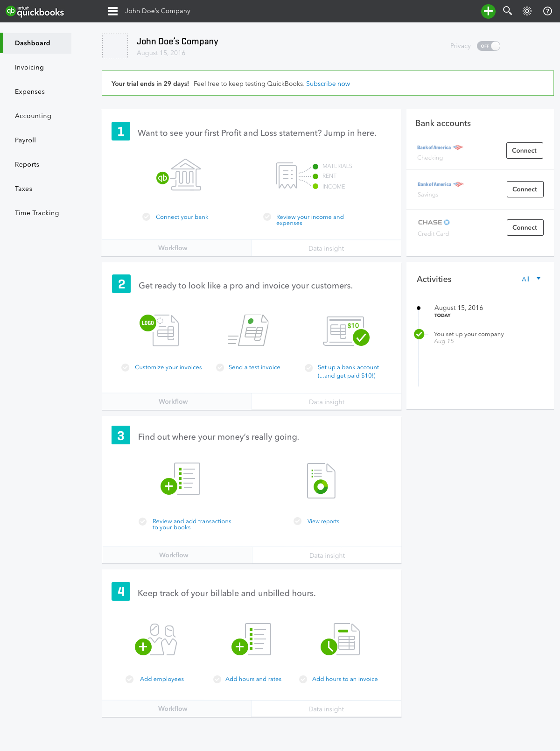560x751 pixels.
Task: Toggle the Privacy switch on
Action: coord(489,46)
